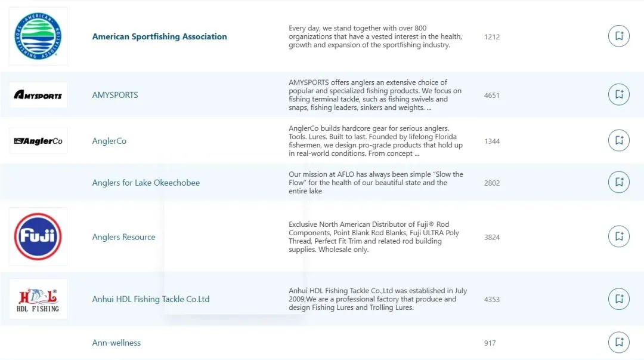Open the AnglerCo exhibitor page
This screenshot has height=360, width=644.
point(109,141)
